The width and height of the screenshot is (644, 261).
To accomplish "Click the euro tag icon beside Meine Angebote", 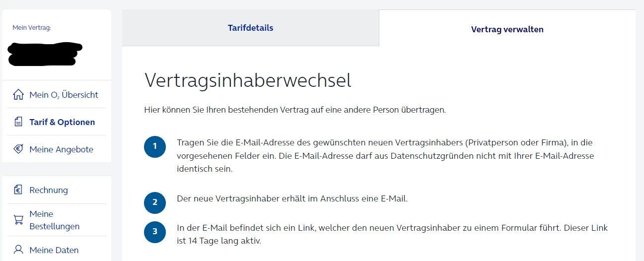I will pyautogui.click(x=18, y=149).
